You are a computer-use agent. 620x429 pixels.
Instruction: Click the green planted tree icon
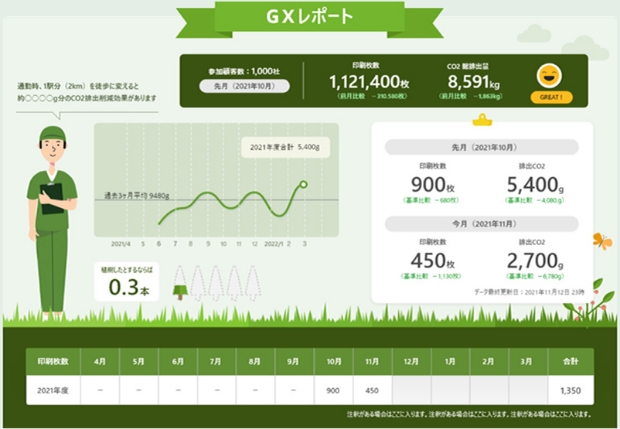pos(180,292)
